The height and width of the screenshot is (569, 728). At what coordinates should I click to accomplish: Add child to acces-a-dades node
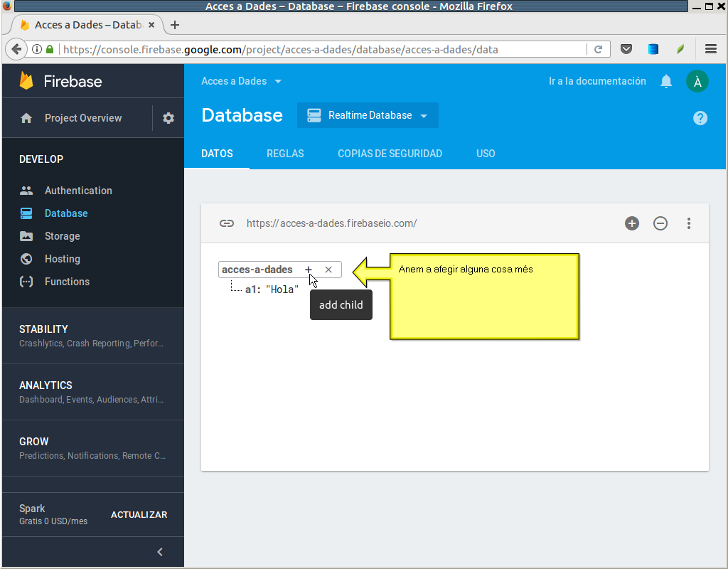[x=309, y=270]
